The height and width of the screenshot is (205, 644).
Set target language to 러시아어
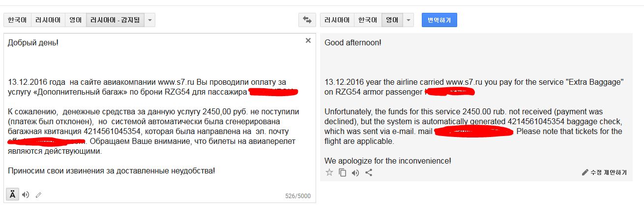(337, 20)
